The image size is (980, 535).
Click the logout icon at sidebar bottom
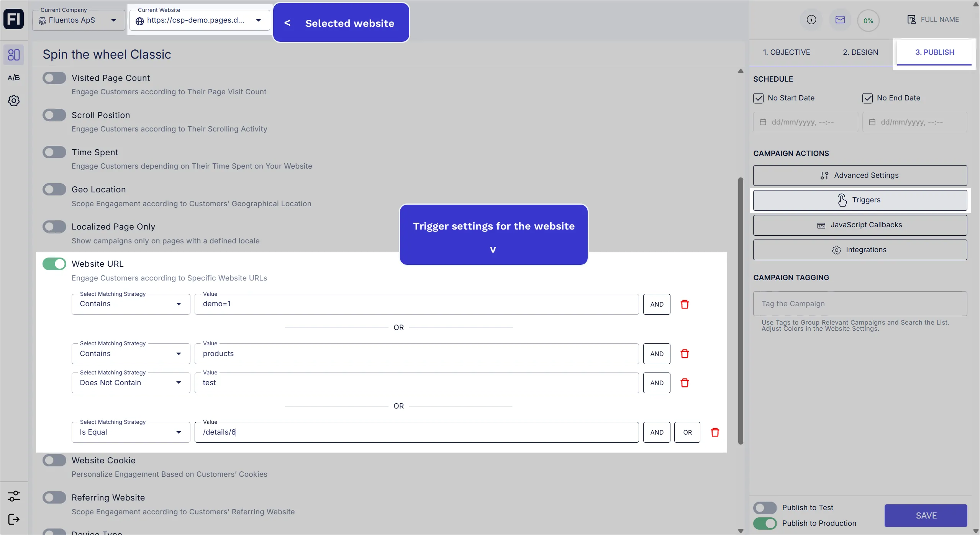(14, 519)
